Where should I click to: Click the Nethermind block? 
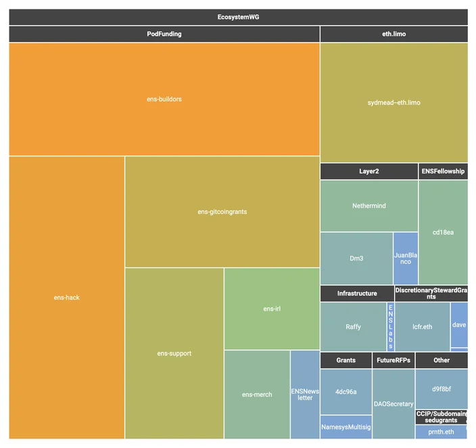pyautogui.click(x=369, y=206)
